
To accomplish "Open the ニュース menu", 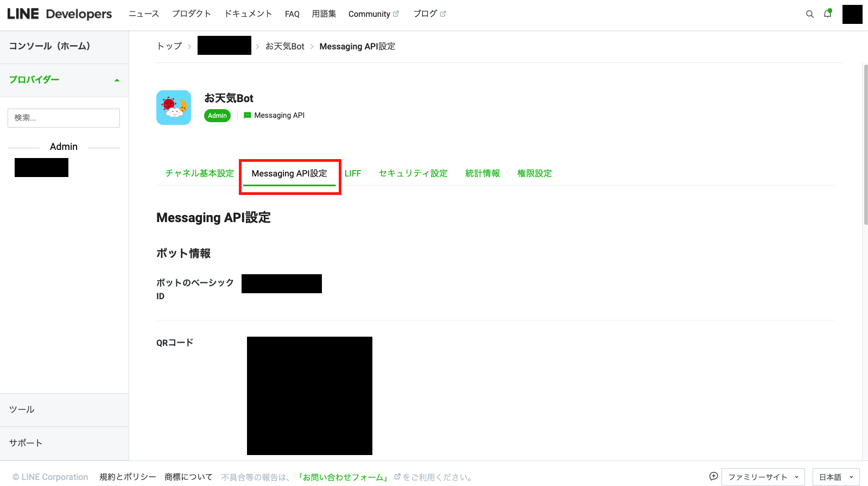I will 144,14.
